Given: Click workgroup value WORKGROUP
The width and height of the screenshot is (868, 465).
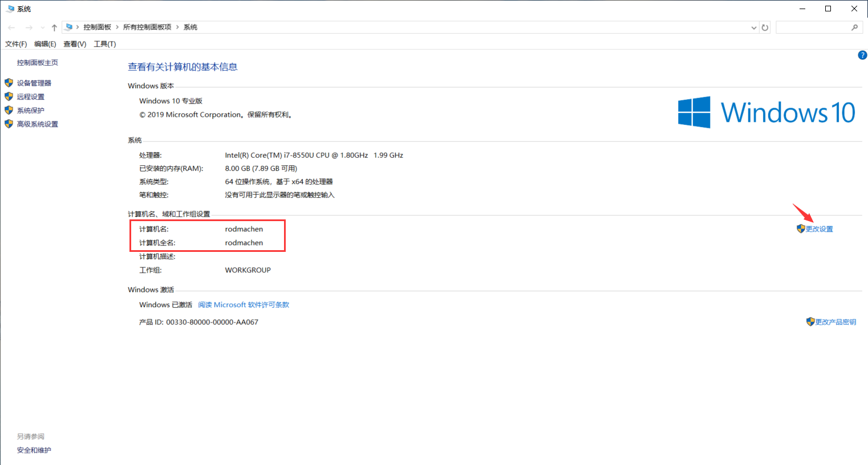Looking at the screenshot, I should [248, 270].
